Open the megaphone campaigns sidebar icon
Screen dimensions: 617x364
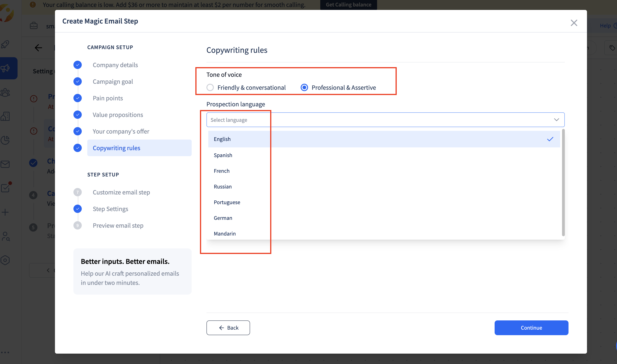coord(5,68)
